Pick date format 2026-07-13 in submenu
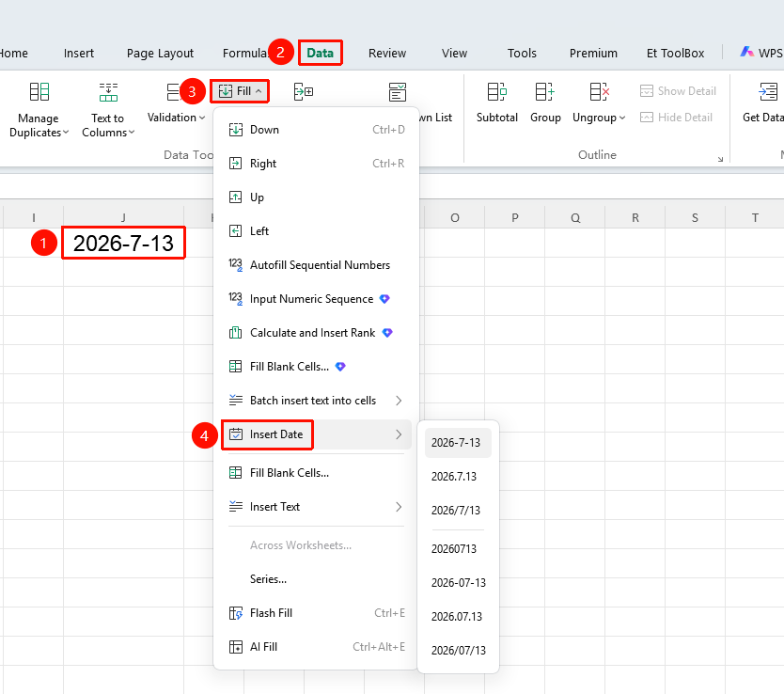The height and width of the screenshot is (694, 784). [458, 583]
